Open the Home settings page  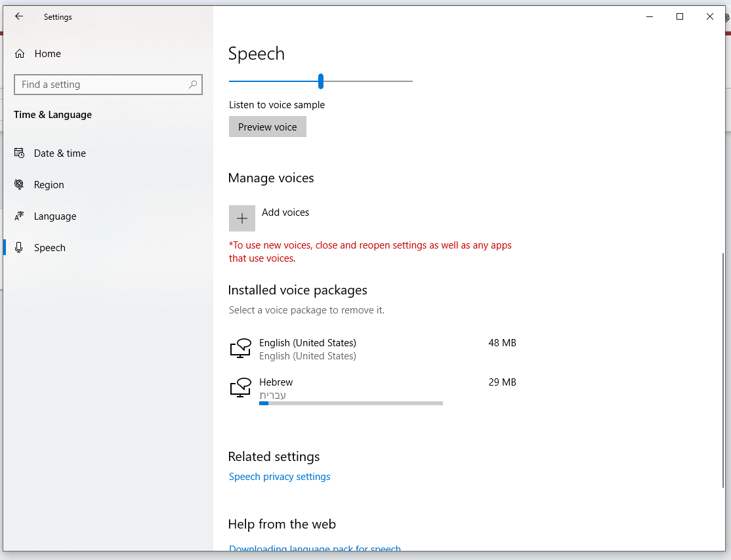pyautogui.click(x=108, y=54)
